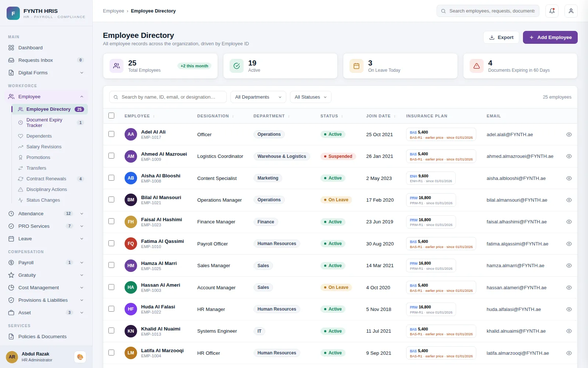The height and width of the screenshot is (368, 588).
Task: Click the employee table search field
Action: pos(168,97)
